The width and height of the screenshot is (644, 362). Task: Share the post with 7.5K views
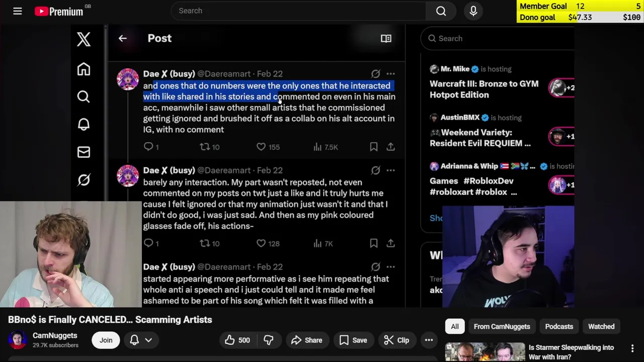(390, 147)
